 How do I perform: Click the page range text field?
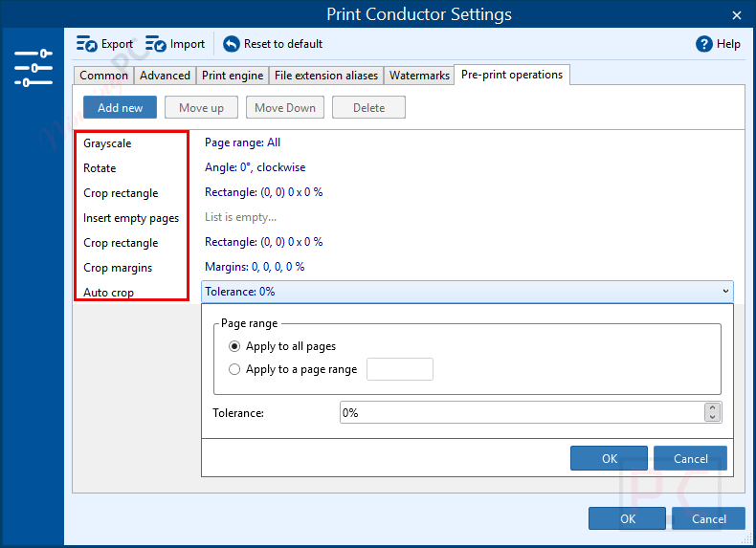pos(400,369)
